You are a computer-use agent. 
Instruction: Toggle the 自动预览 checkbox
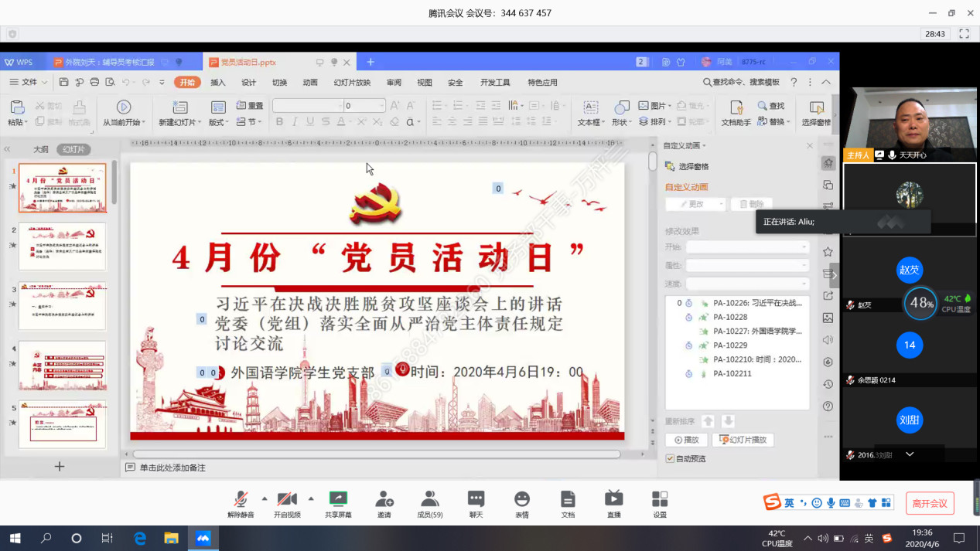[x=670, y=459]
